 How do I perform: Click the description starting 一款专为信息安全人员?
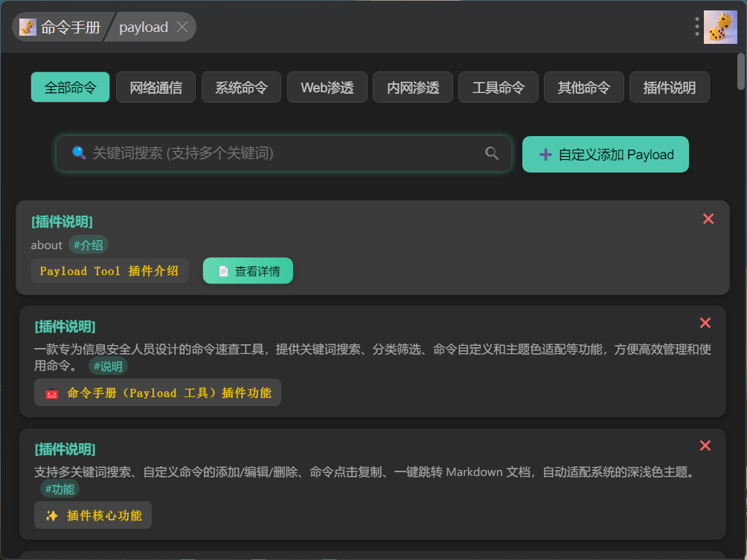[x=373, y=357]
